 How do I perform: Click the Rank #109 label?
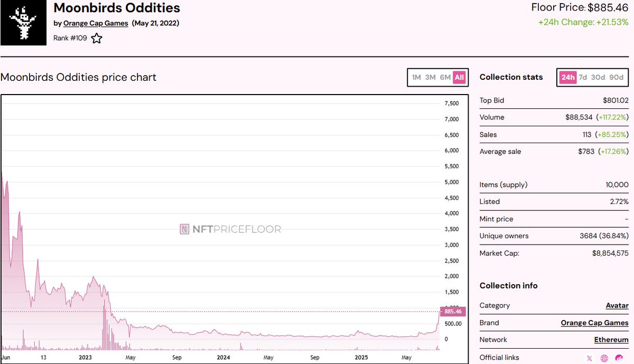click(70, 38)
